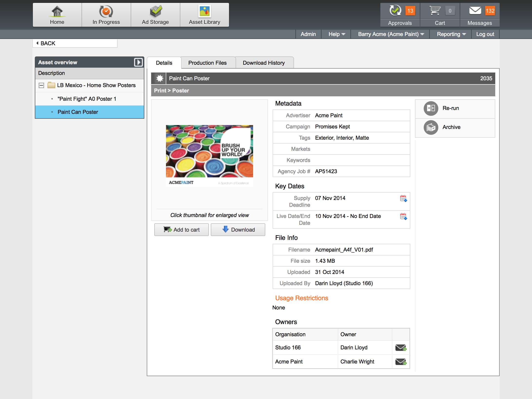Message owner Charlie Wright envelope icon
The image size is (532, 399).
coord(401,362)
